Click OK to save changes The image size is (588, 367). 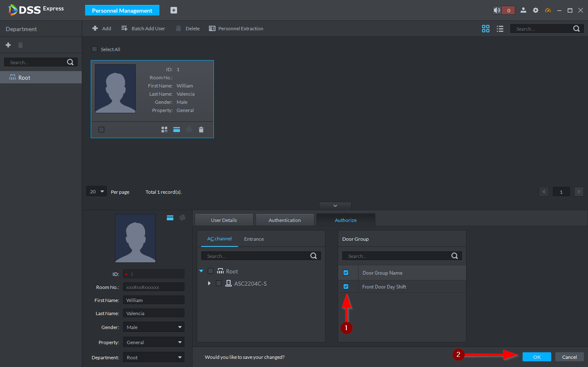click(536, 357)
